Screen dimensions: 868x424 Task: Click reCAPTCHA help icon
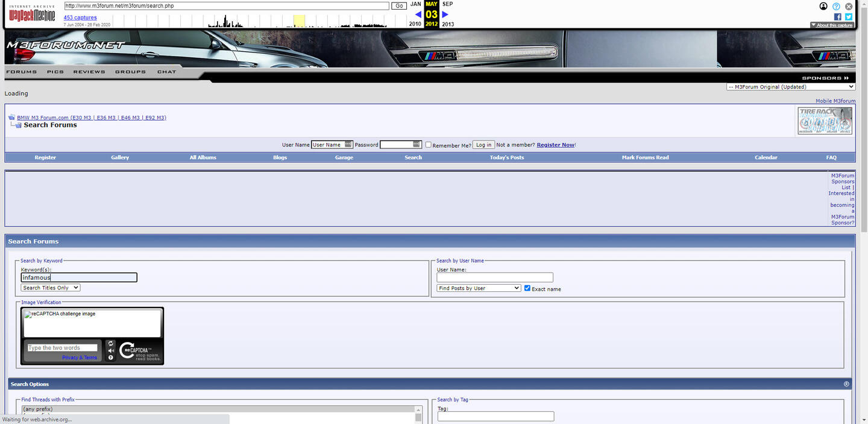[110, 358]
